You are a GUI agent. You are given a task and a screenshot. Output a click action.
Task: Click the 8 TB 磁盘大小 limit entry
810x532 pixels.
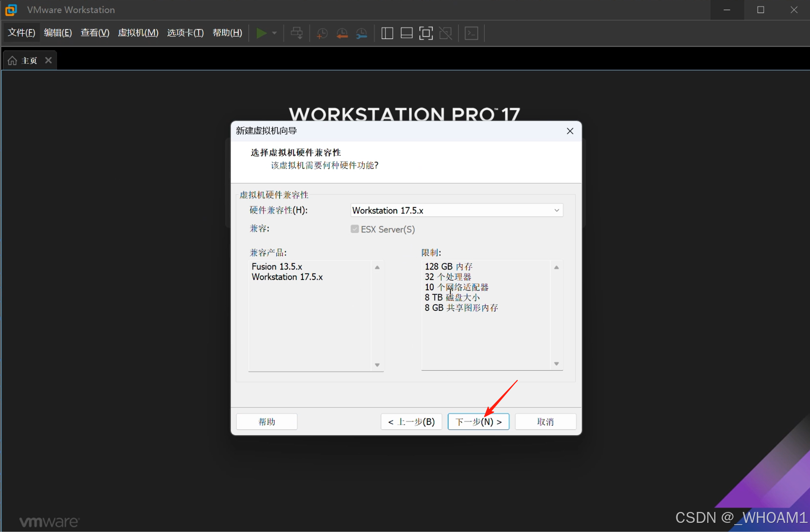coord(452,297)
